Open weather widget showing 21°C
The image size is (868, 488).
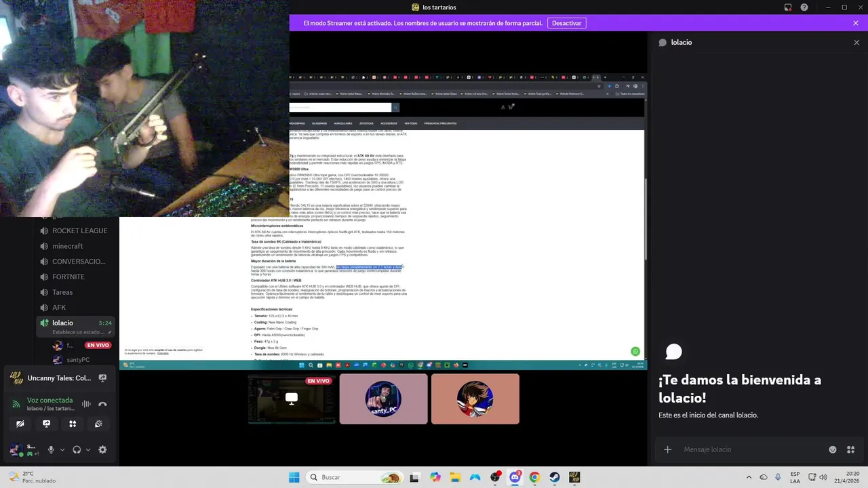tap(31, 477)
